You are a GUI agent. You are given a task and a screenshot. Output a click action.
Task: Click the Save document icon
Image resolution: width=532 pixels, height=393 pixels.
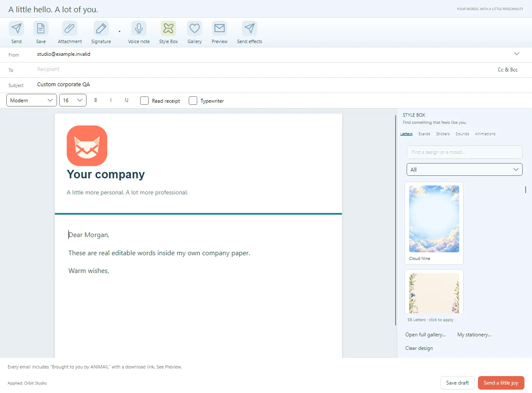coord(41,28)
